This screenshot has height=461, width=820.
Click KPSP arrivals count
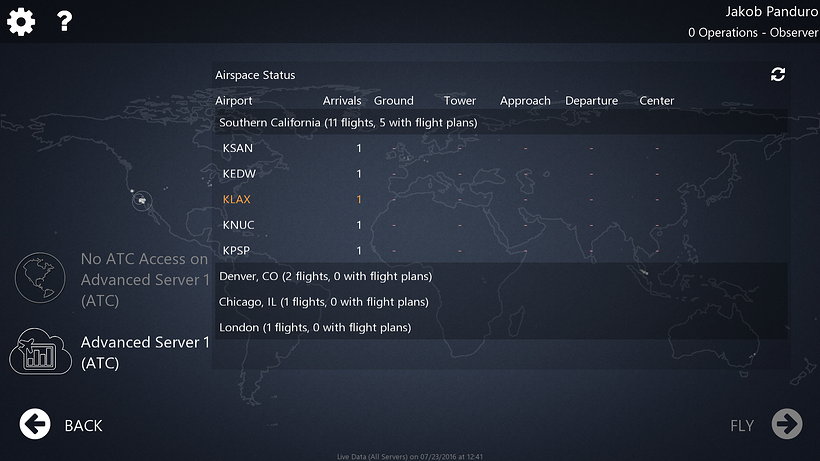[359, 250]
